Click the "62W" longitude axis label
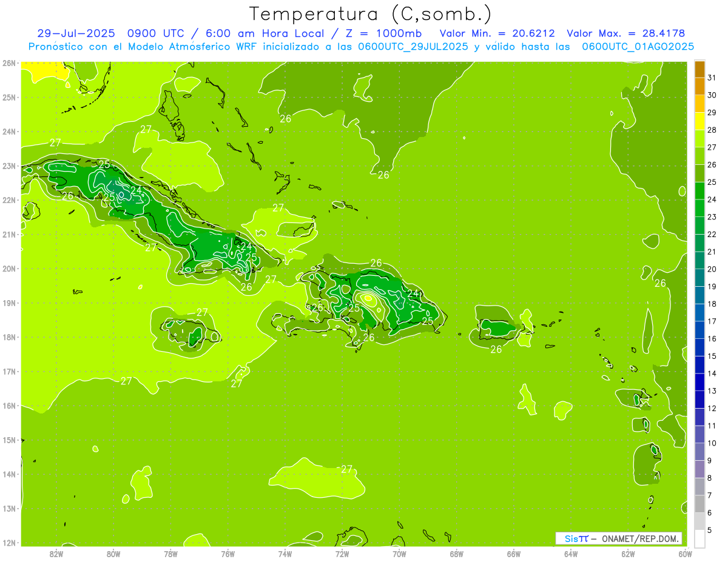The image size is (728, 562). click(628, 554)
